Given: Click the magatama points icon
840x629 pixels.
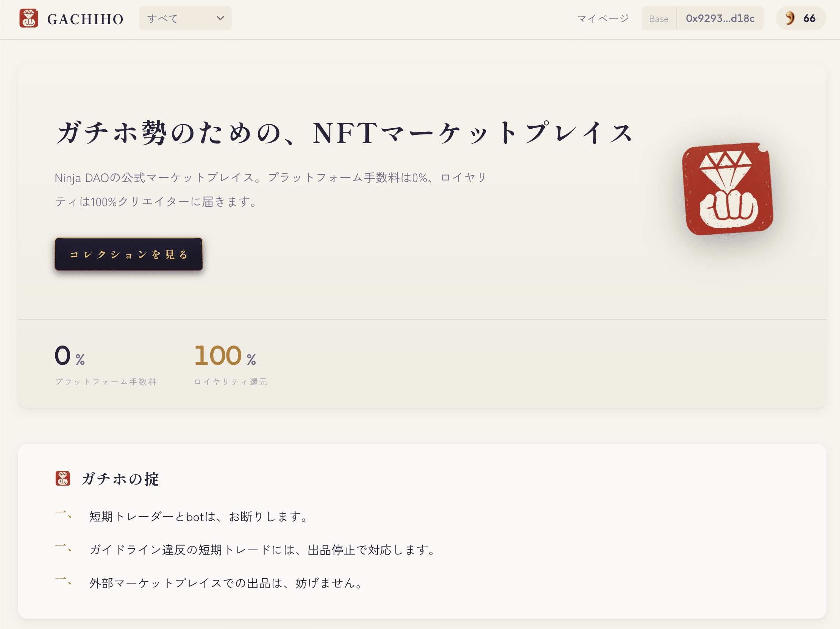Looking at the screenshot, I should [x=790, y=18].
